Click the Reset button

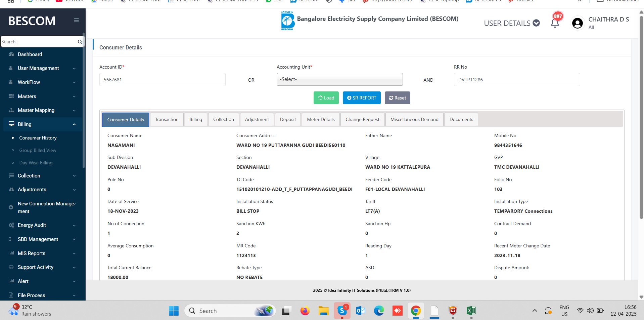(398, 98)
